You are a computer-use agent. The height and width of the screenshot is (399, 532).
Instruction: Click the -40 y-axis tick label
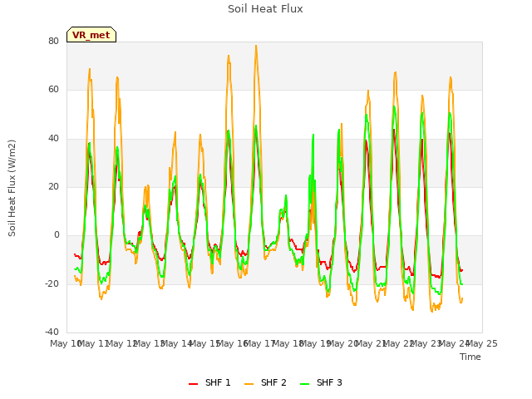click(x=52, y=332)
